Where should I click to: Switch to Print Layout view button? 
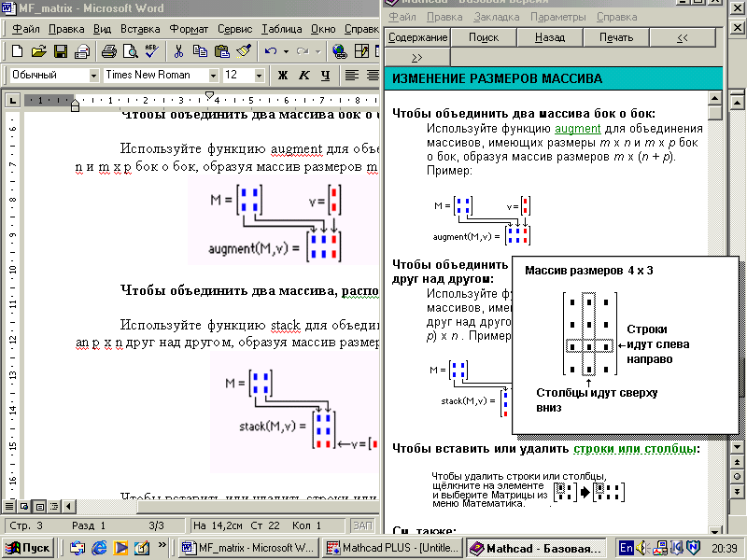coord(40,506)
